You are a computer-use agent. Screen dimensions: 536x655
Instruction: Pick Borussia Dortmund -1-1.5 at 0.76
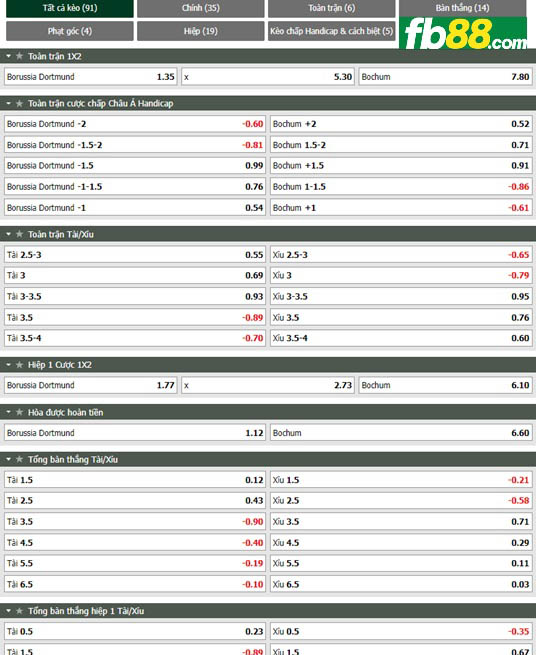click(x=135, y=187)
